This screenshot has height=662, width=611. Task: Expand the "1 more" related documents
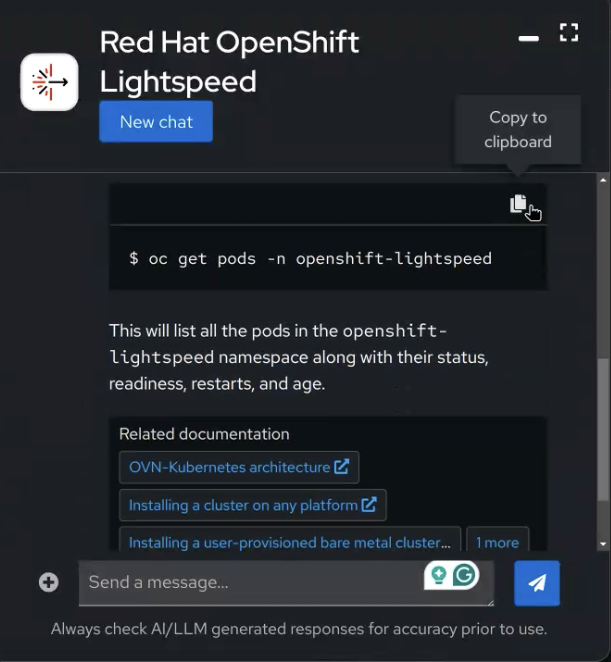coord(497,542)
